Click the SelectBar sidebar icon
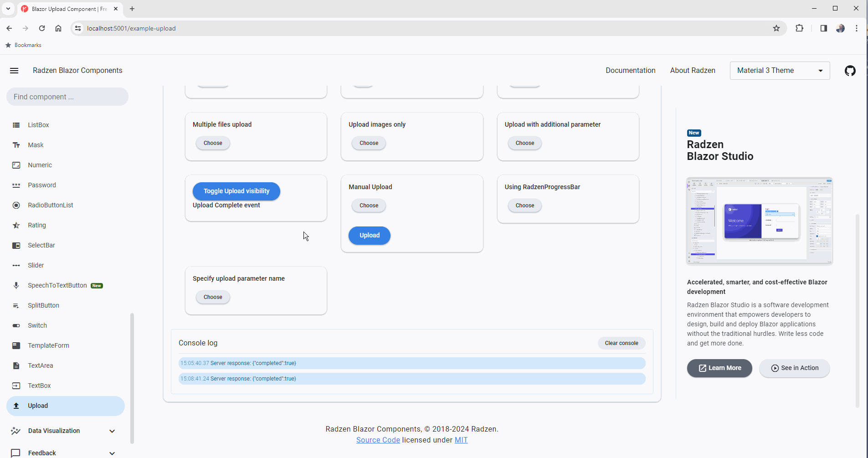This screenshot has width=868, height=458. (x=16, y=245)
